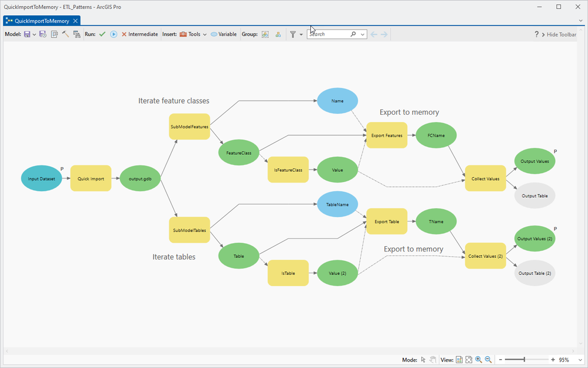Viewport: 588px width, 368px height.
Task: Activate the Select mode arrow
Action: [x=423, y=360]
